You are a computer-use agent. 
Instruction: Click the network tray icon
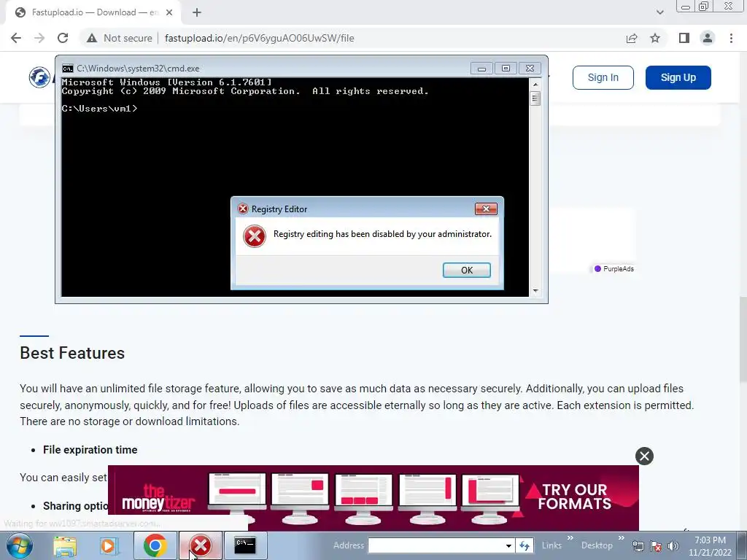pos(638,546)
